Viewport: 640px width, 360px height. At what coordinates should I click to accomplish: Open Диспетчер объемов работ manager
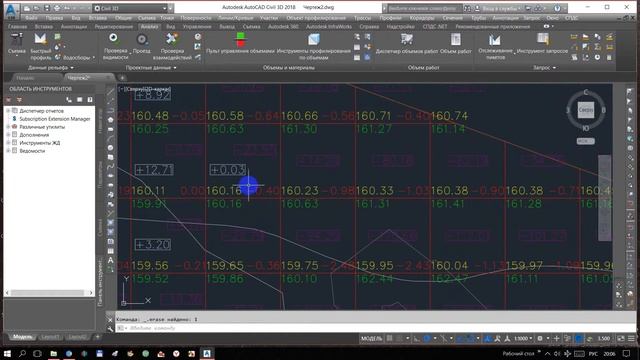(x=407, y=44)
